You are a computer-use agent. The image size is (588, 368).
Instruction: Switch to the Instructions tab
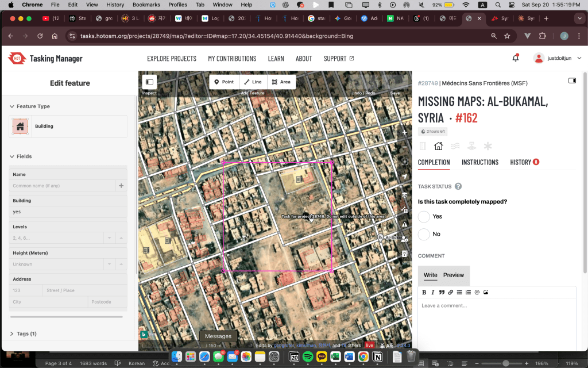coord(479,162)
